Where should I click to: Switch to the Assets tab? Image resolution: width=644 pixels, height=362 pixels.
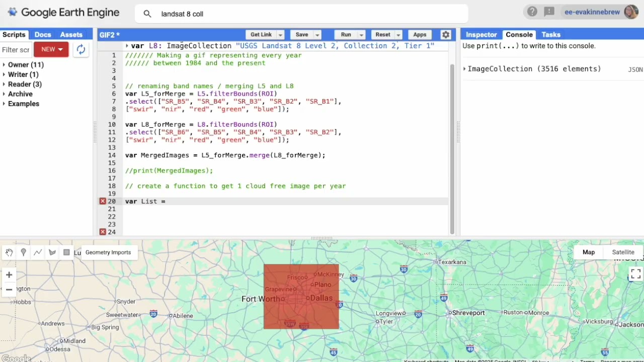coord(71,35)
